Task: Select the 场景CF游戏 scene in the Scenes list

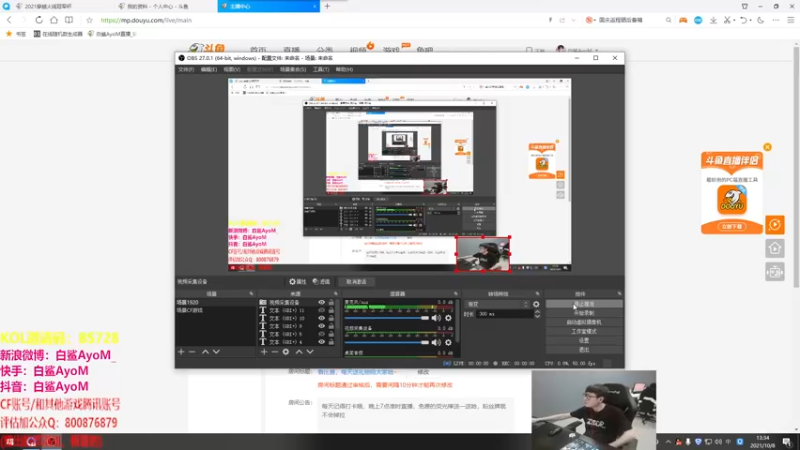Action: point(215,310)
